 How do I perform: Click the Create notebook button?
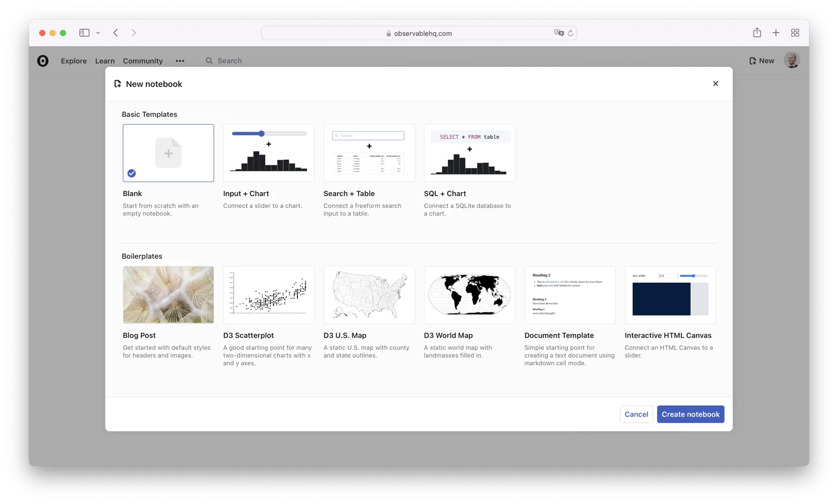click(x=690, y=414)
